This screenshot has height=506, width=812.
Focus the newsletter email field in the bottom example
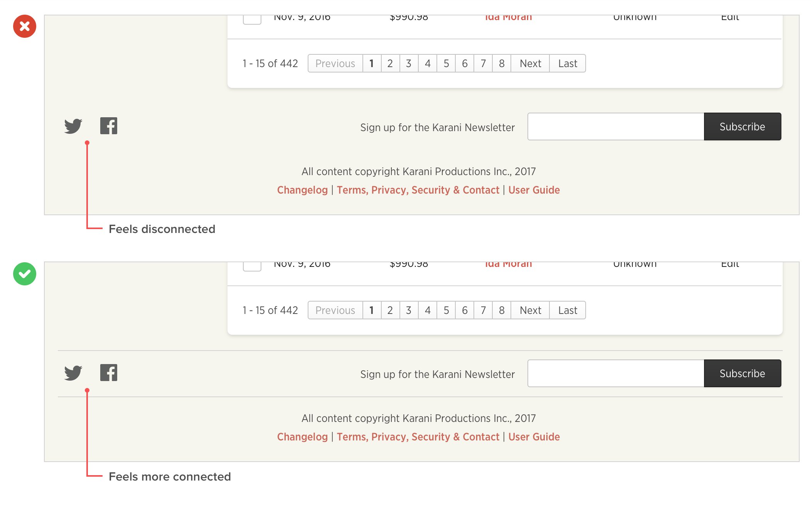pos(616,373)
